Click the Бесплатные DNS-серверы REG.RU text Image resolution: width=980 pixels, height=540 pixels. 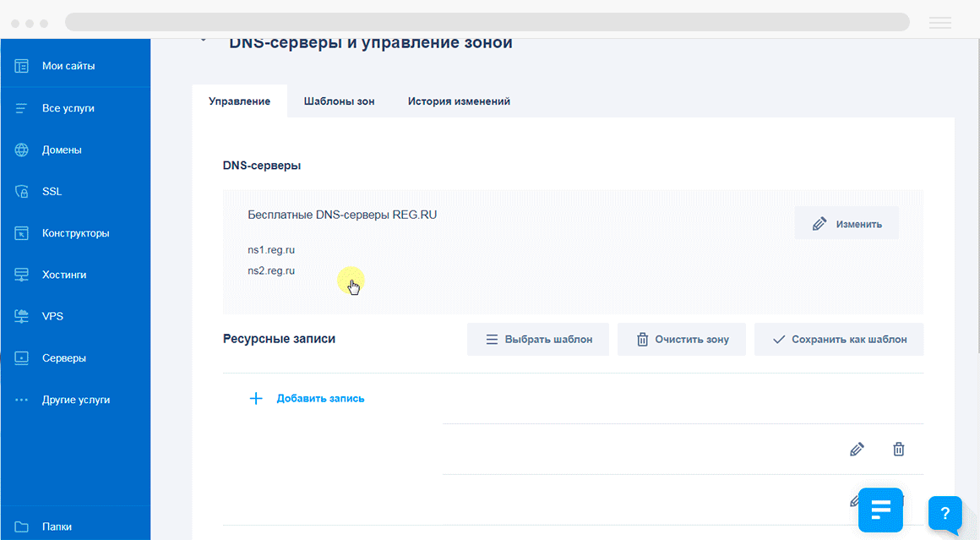[342, 215]
